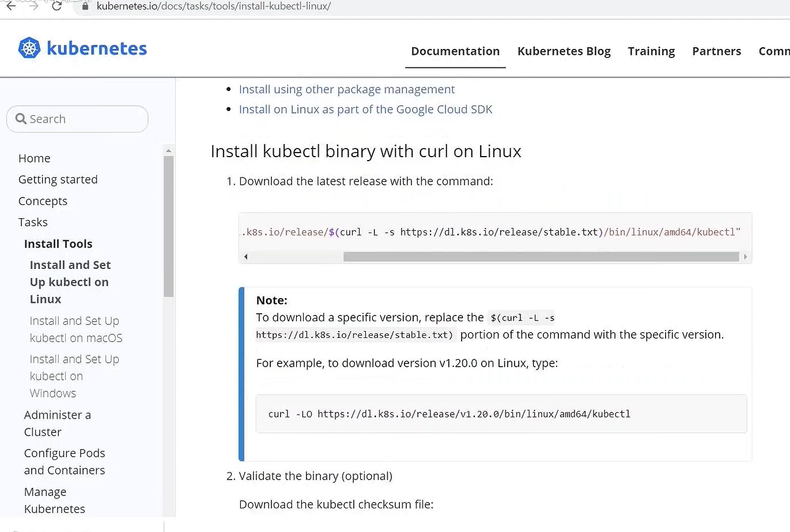Select Install Tools in sidebar
Image resolution: width=790 pixels, height=532 pixels.
point(58,244)
